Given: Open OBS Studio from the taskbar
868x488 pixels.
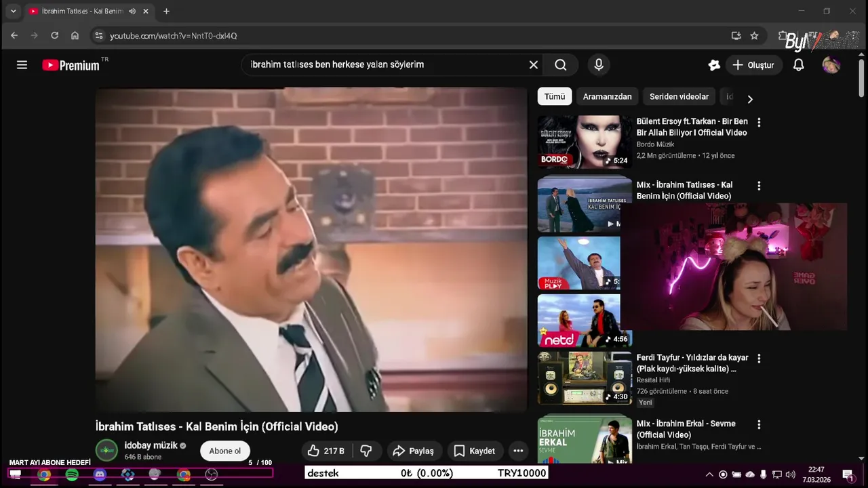Looking at the screenshot, I should [x=212, y=474].
